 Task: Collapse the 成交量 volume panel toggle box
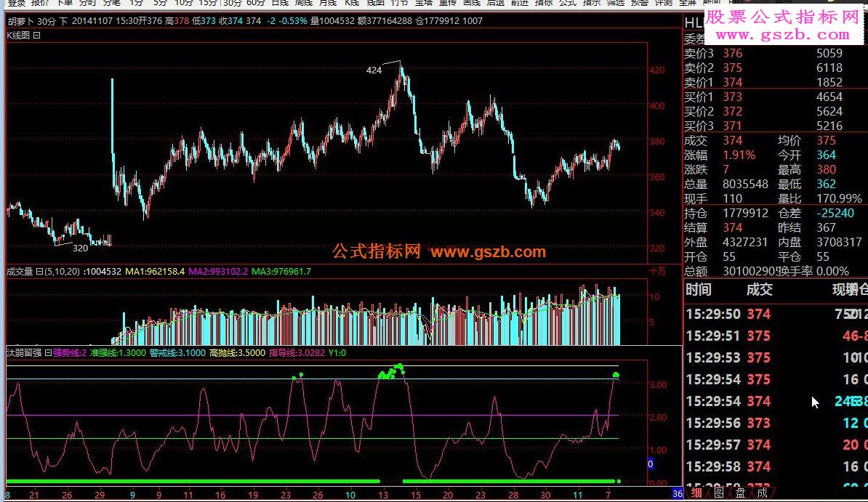click(x=39, y=272)
